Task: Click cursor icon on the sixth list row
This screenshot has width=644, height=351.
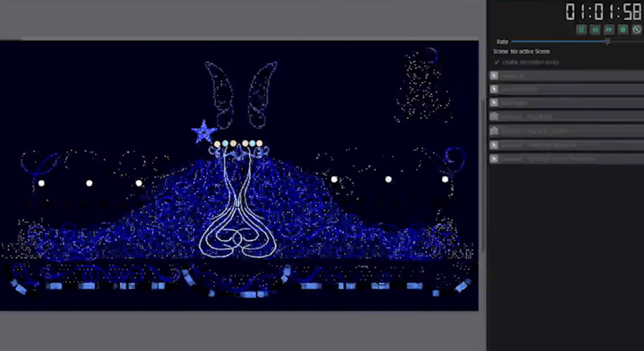Action: click(x=494, y=145)
